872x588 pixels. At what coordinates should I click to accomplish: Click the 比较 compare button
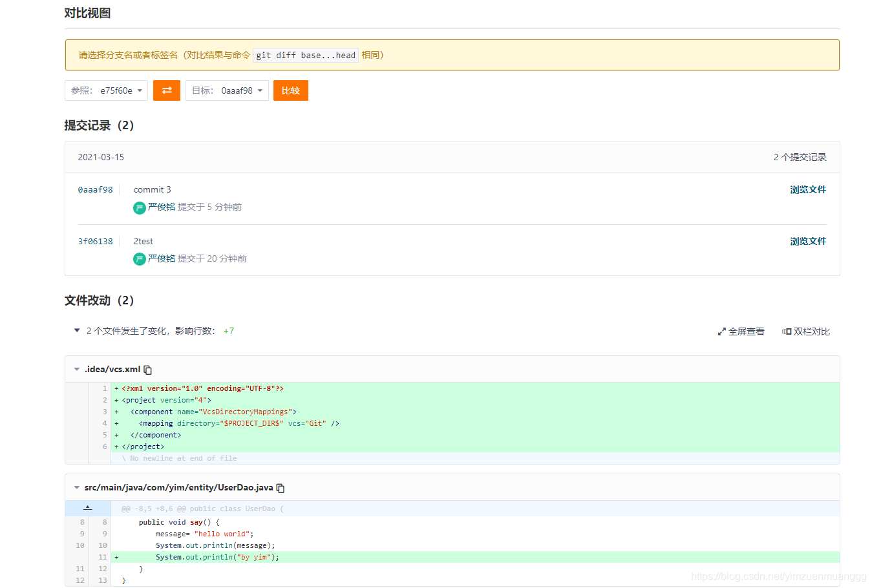coord(291,90)
